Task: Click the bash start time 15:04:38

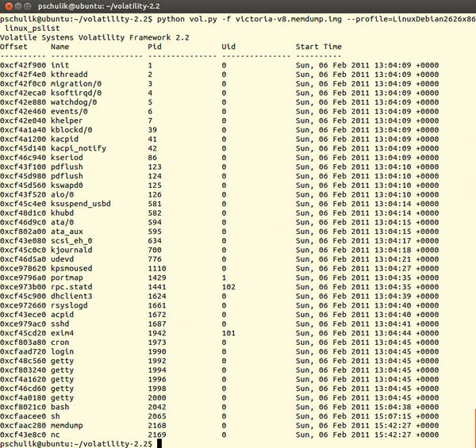Action: click(393, 408)
